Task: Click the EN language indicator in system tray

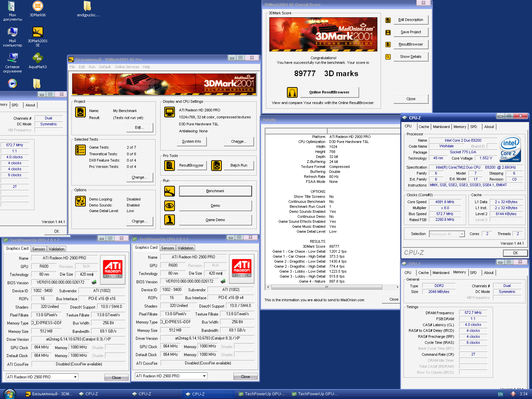Action: coord(500,394)
